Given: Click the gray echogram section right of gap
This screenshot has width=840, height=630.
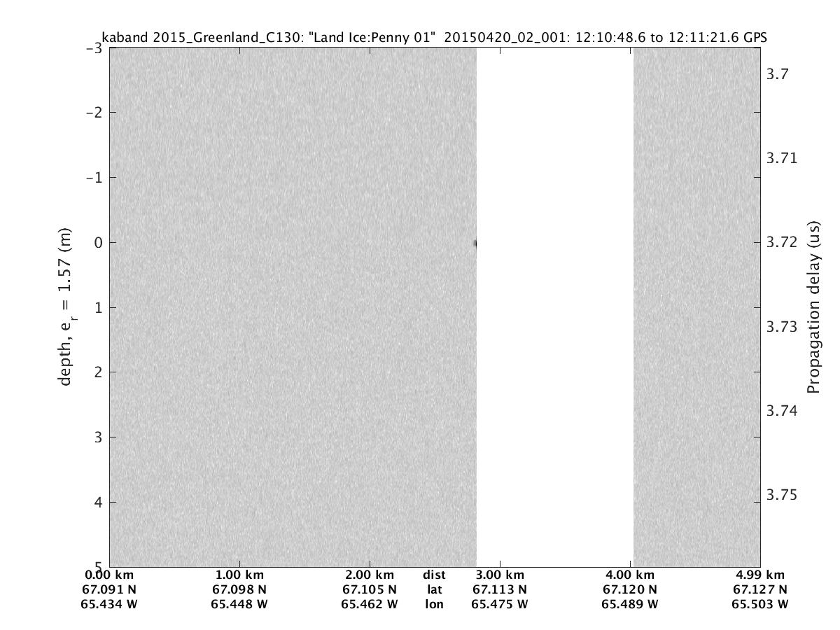Looking at the screenshot, I should pyautogui.click(x=696, y=308).
